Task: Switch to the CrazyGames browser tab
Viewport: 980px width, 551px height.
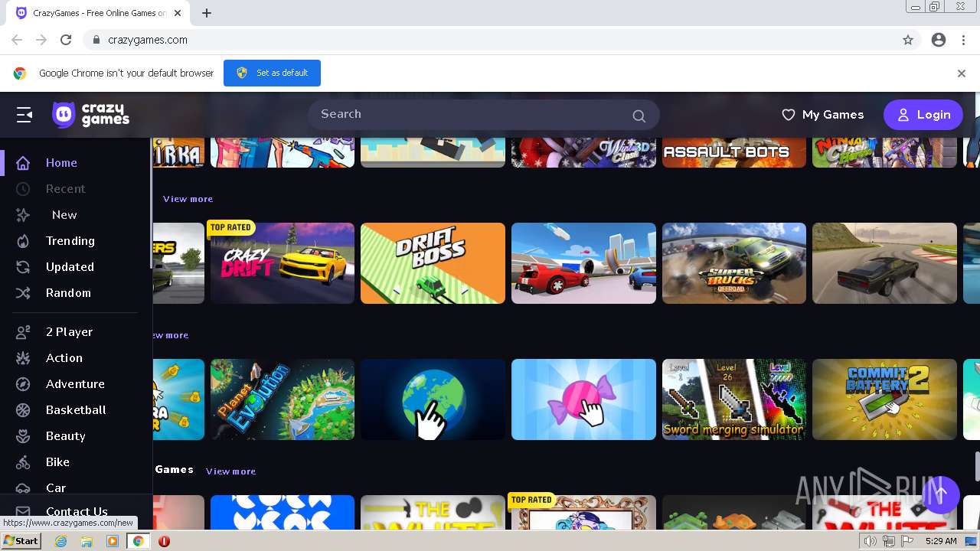Action: [100, 13]
